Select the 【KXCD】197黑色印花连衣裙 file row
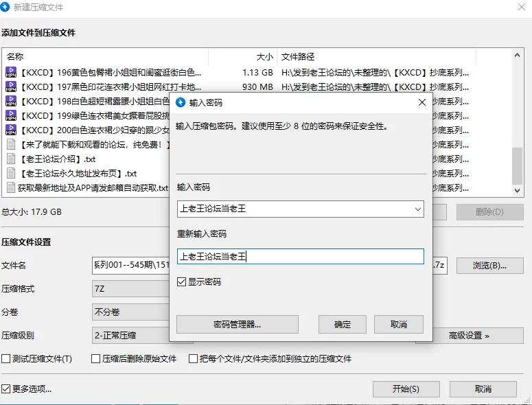 pyautogui.click(x=239, y=86)
